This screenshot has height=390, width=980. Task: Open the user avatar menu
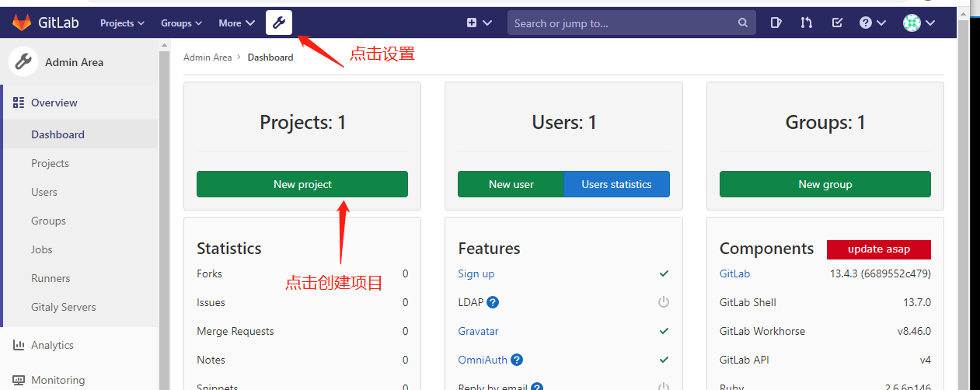pyautogui.click(x=919, y=23)
